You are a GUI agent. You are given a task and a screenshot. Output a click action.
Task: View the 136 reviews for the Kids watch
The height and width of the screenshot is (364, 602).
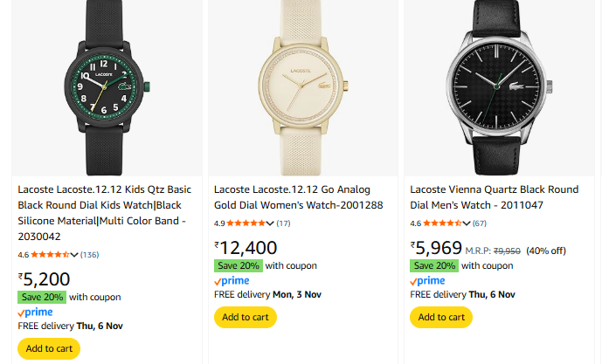pos(90,255)
